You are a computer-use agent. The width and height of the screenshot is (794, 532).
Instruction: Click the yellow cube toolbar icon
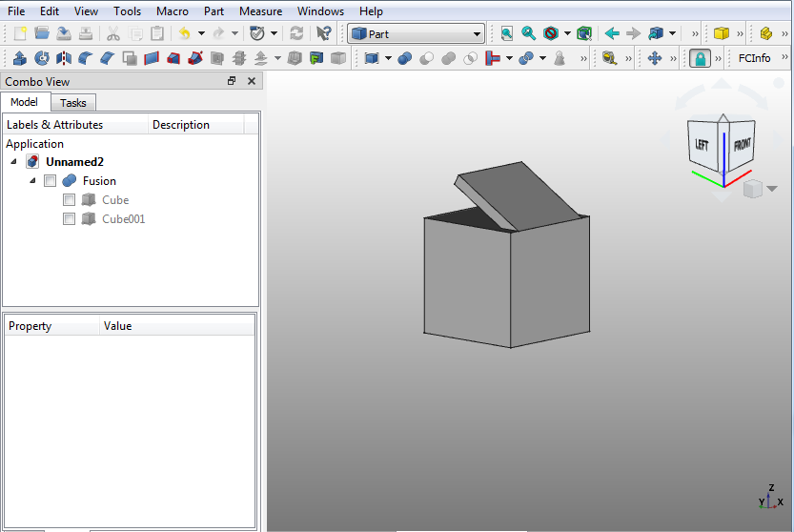click(x=722, y=33)
